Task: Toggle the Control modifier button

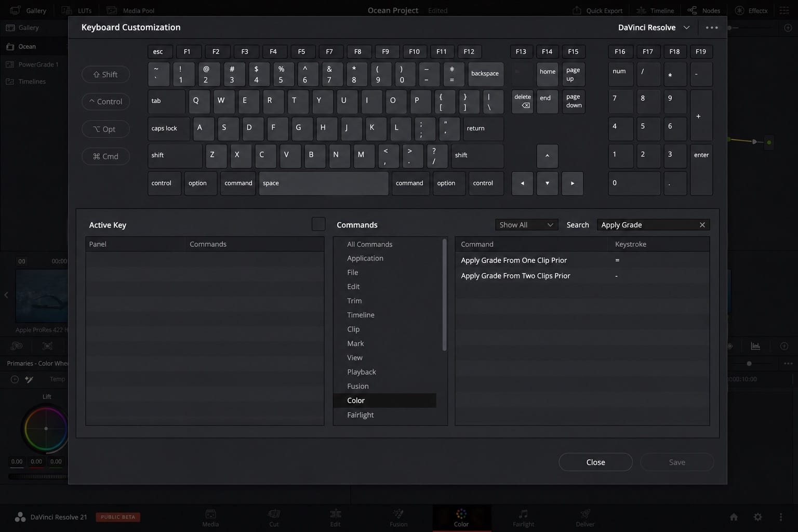Action: 105,102
